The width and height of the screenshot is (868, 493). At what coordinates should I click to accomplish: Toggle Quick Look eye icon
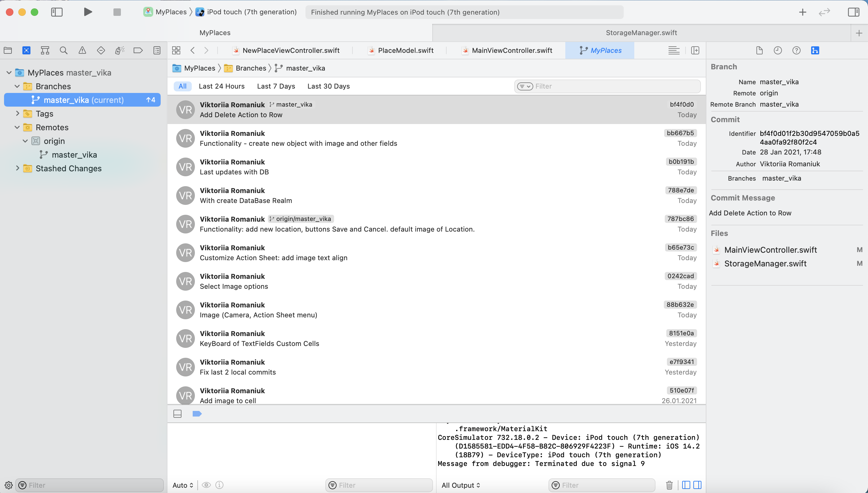(x=206, y=485)
